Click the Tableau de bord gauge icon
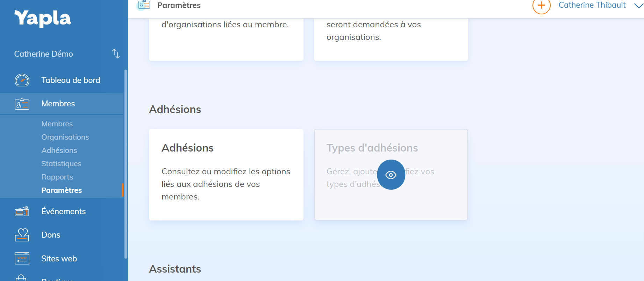The width and height of the screenshot is (644, 281). tap(22, 80)
